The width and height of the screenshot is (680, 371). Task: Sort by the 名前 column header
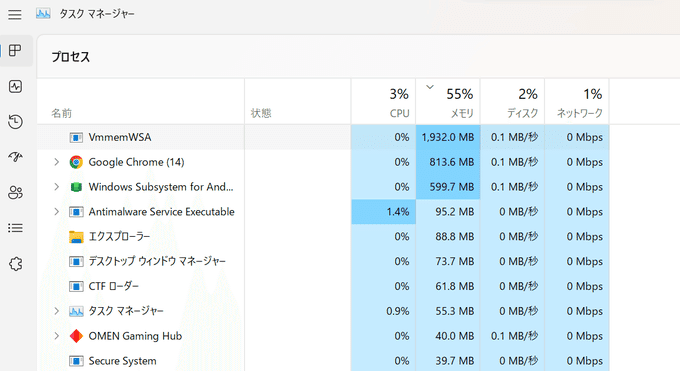pyautogui.click(x=141, y=102)
